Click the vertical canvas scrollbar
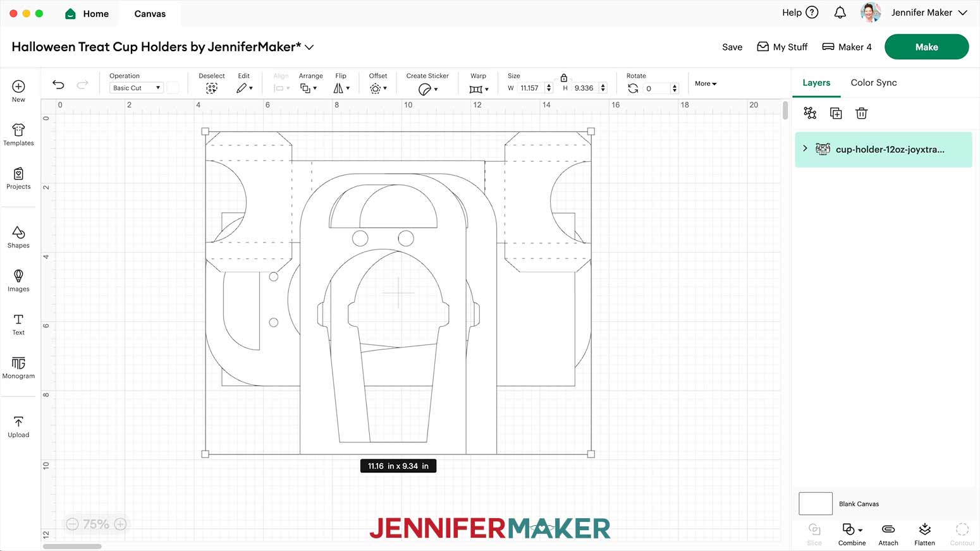 pyautogui.click(x=785, y=111)
